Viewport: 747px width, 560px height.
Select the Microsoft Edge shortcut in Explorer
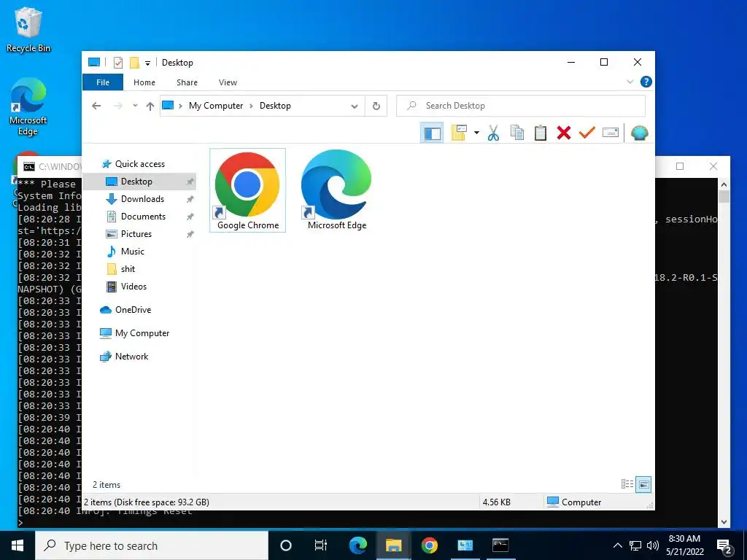[337, 190]
